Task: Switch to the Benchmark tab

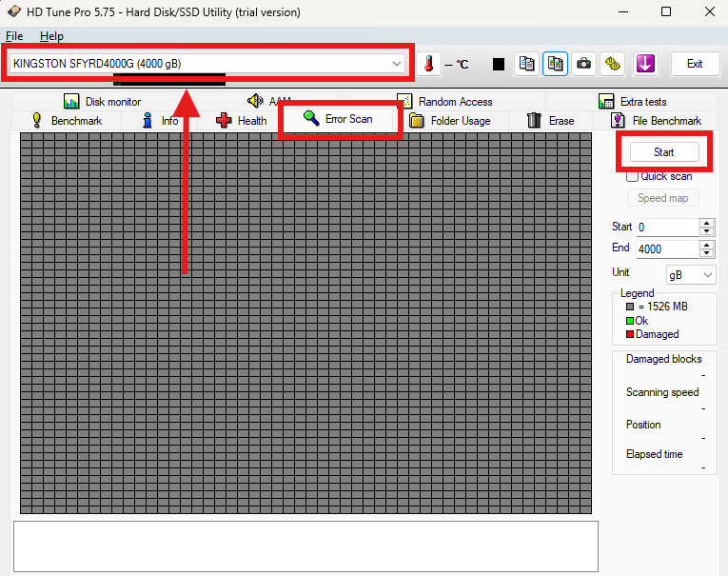Action: click(x=67, y=121)
